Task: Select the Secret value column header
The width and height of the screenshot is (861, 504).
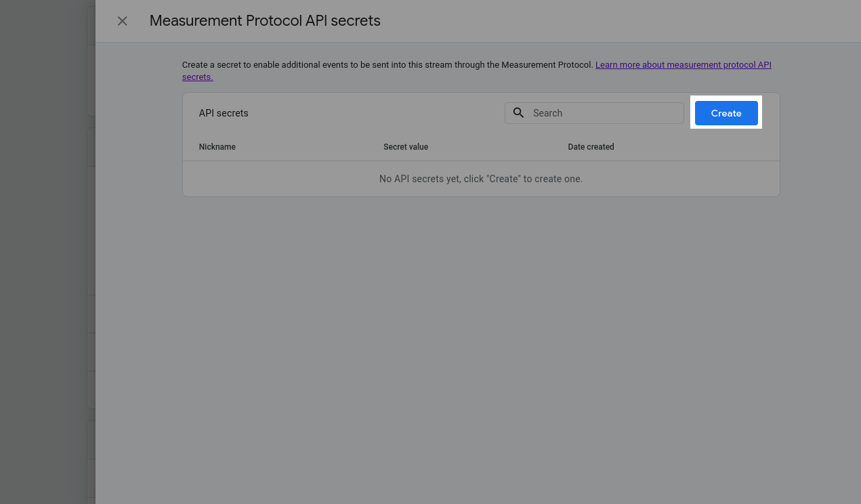Action: [x=406, y=147]
